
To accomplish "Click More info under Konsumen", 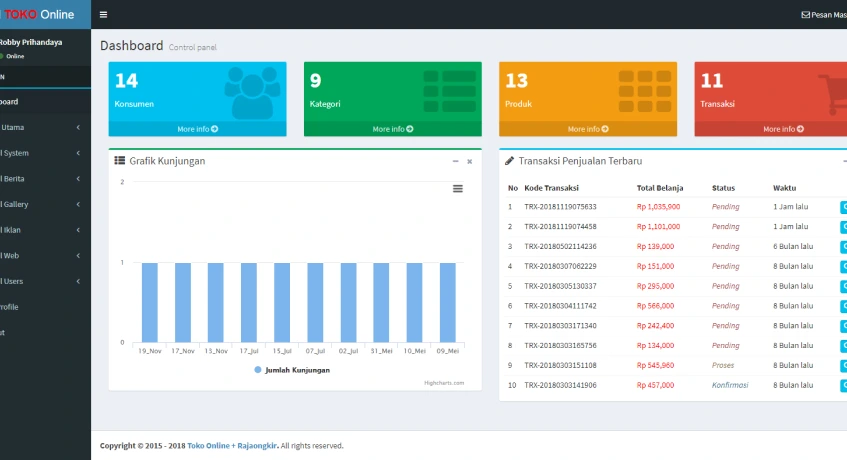I will [x=197, y=129].
